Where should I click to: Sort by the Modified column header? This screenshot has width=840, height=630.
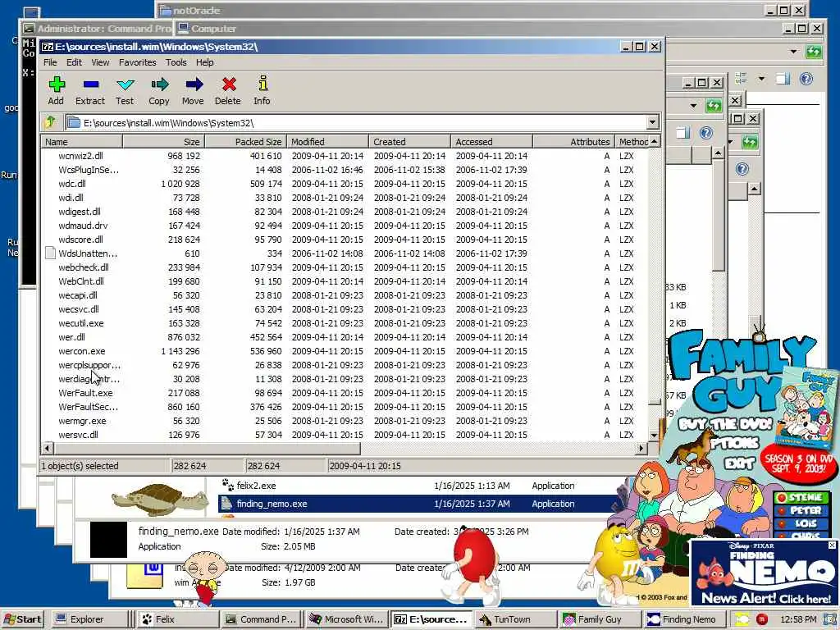click(328, 141)
